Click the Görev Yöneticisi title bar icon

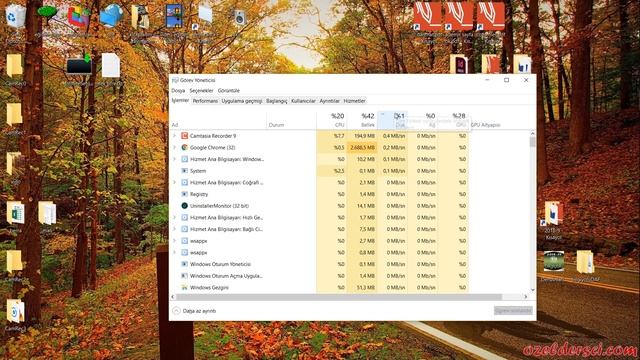176,80
